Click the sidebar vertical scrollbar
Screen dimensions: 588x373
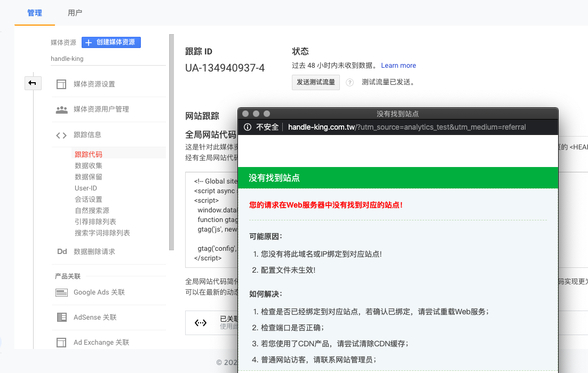click(x=171, y=141)
